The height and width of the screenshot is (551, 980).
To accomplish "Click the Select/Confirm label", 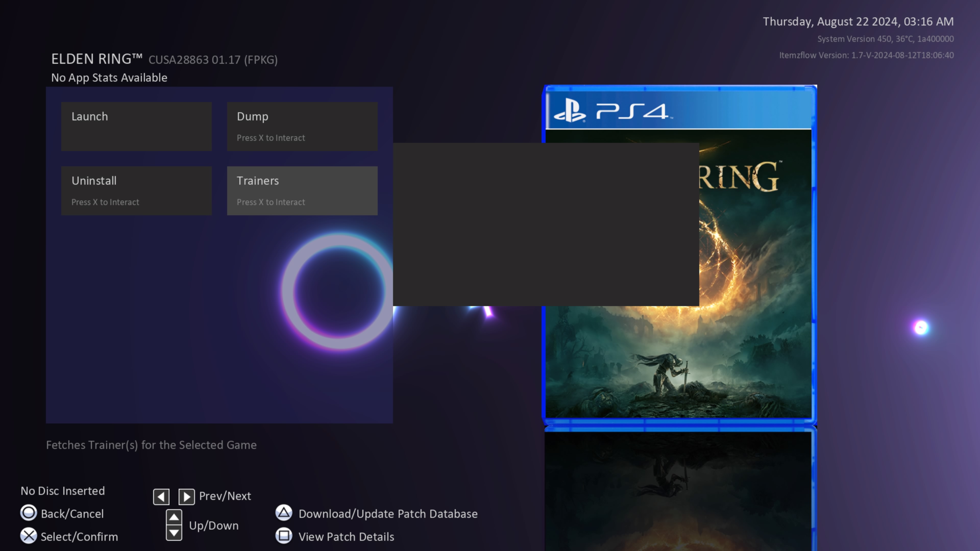I will pyautogui.click(x=80, y=536).
